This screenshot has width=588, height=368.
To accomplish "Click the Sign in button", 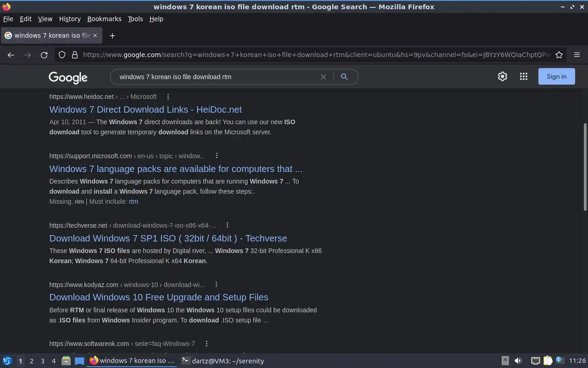I will [556, 77].
